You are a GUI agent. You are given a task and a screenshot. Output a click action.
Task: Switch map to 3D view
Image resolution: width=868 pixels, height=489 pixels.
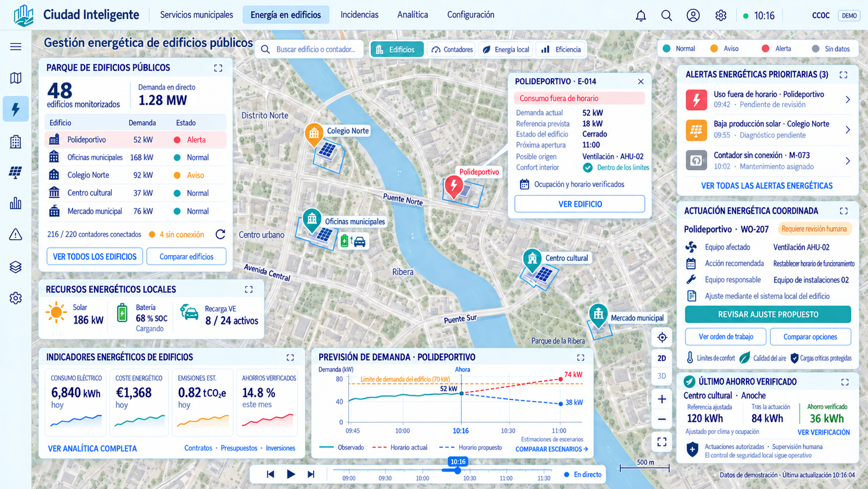(662, 376)
